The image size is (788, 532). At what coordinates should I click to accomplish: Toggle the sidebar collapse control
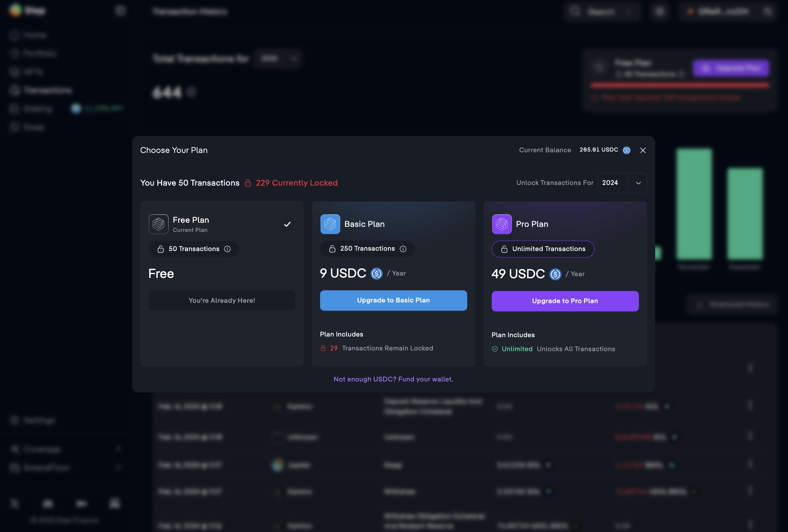[120, 11]
